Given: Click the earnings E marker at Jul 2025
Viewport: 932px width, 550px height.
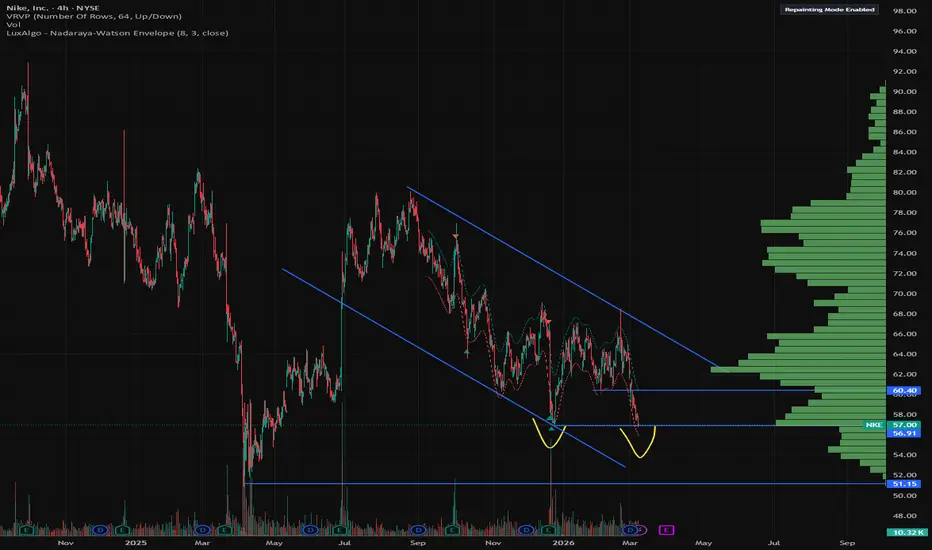Looking at the screenshot, I should pos(340,530).
